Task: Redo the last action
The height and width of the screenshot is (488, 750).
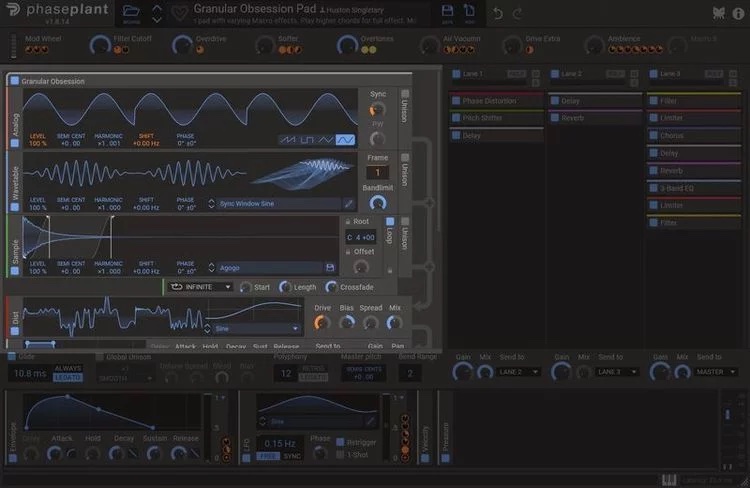Action: (x=518, y=13)
